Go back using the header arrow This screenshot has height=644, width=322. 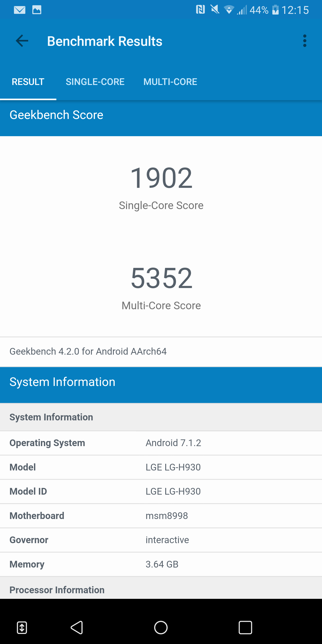pos(22,41)
